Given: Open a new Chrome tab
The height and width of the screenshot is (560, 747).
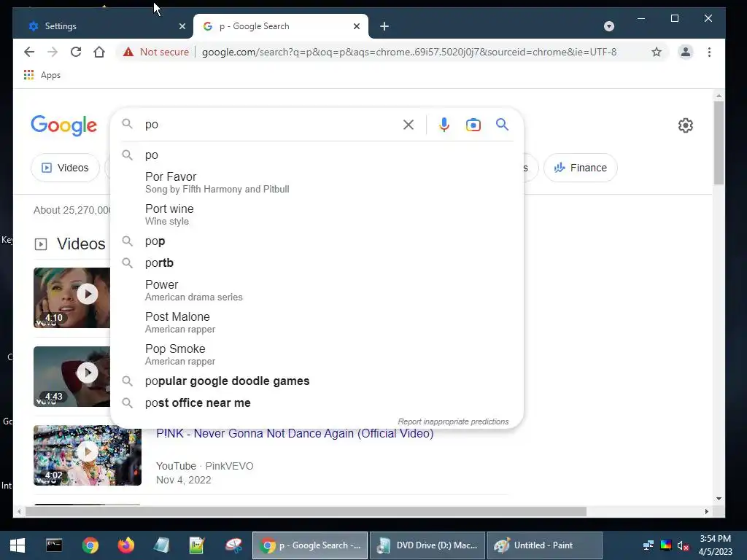Looking at the screenshot, I should 384,26.
